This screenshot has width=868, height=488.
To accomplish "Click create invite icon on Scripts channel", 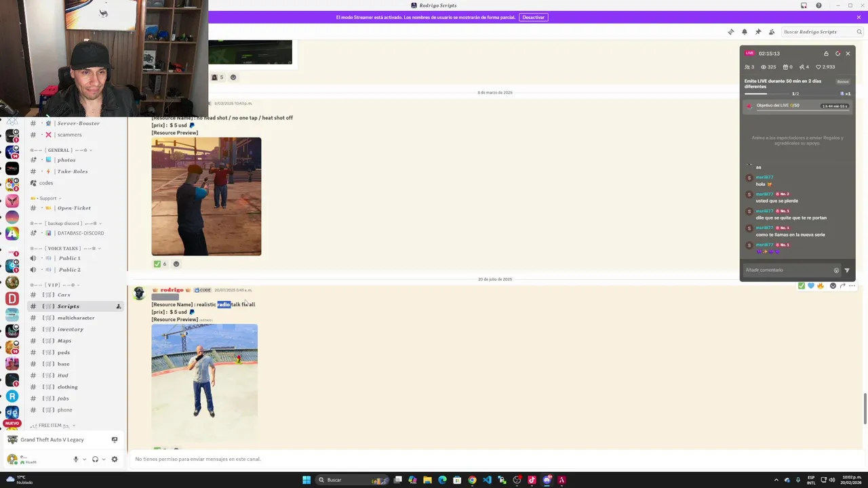I will tap(119, 306).
